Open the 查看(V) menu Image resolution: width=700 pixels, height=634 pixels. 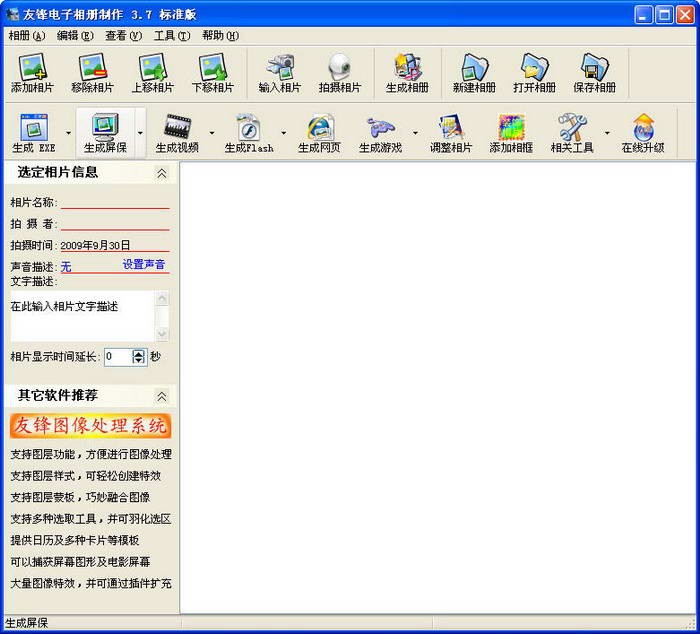(123, 36)
